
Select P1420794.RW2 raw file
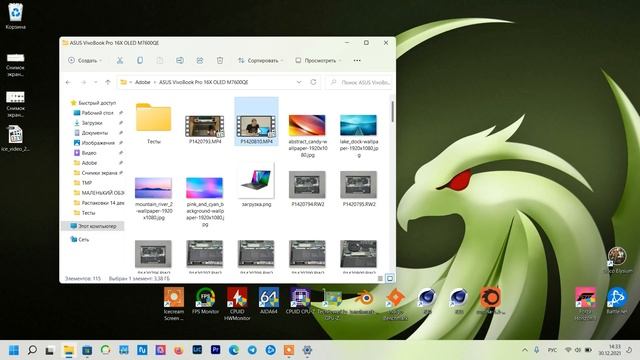308,189
